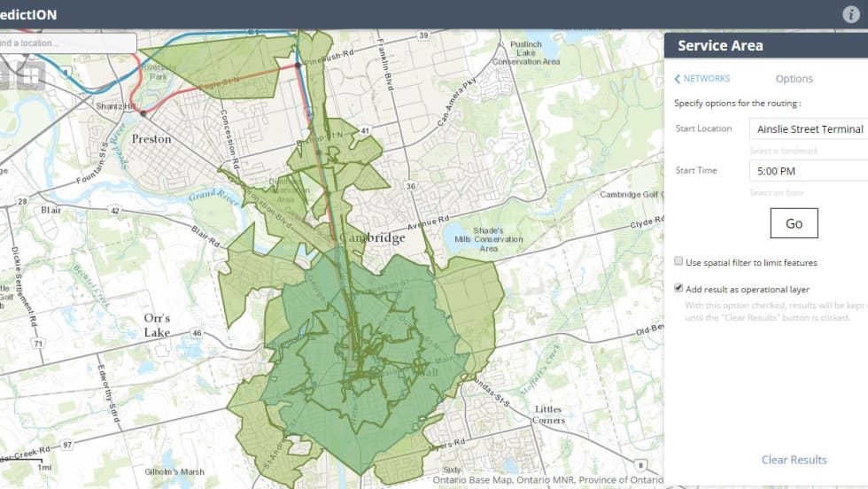Image resolution: width=868 pixels, height=489 pixels.
Task: Click the Highway 46 shield near Orr's Lake
Action: [197, 333]
